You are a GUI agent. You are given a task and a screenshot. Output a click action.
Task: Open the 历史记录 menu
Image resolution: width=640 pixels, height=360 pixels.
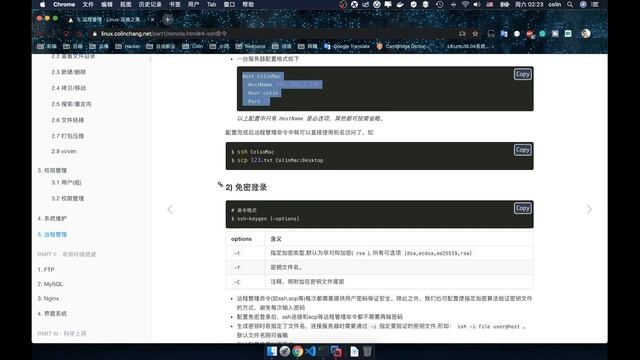click(150, 4)
